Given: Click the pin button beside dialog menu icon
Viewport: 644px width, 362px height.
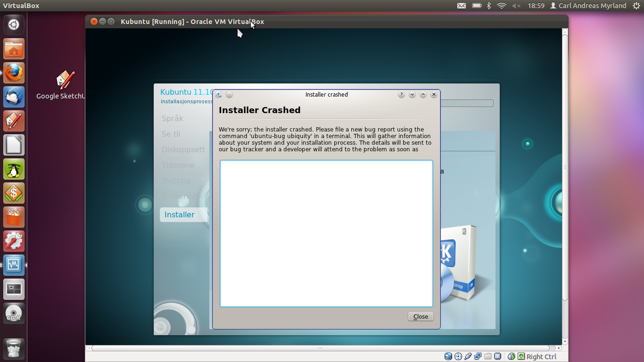Looking at the screenshot, I should click(229, 95).
